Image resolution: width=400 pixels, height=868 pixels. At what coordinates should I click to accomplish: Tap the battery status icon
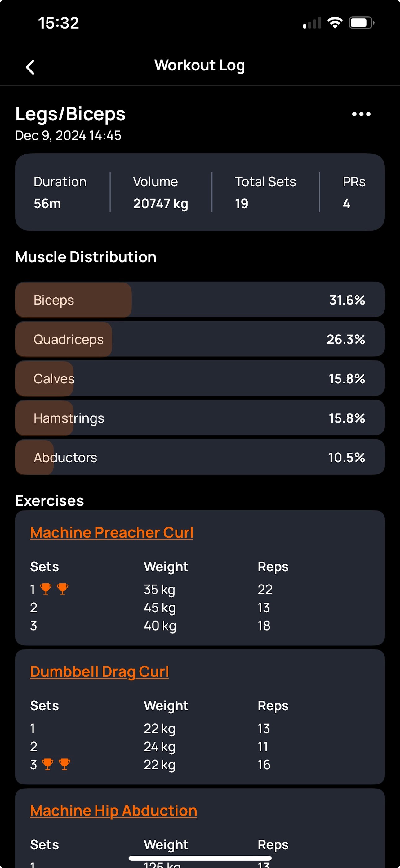coord(362,23)
